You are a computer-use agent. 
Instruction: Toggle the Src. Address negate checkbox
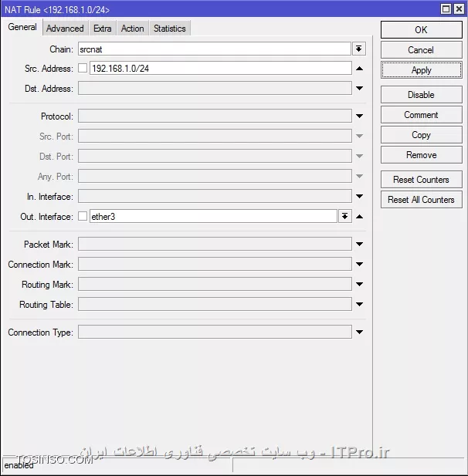(83, 68)
